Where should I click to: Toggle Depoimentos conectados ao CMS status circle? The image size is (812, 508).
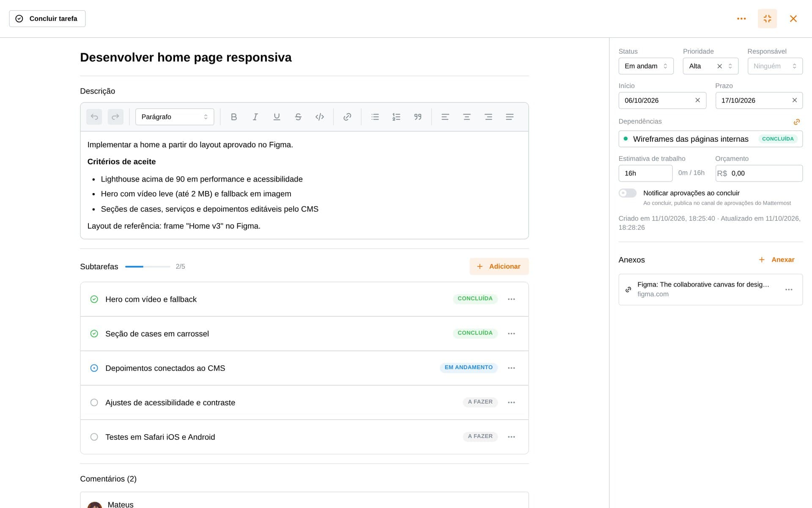94,368
